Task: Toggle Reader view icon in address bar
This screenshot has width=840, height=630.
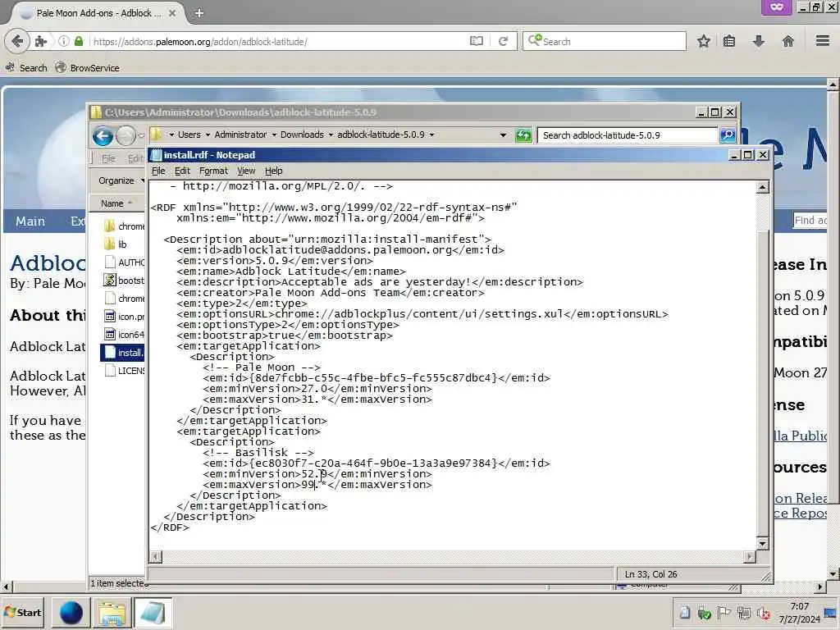Action: [477, 41]
